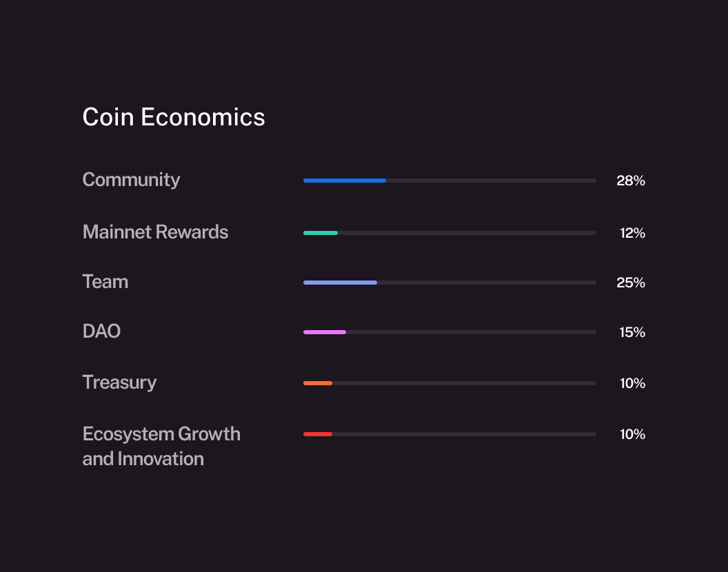Click the DAO label

tap(101, 331)
